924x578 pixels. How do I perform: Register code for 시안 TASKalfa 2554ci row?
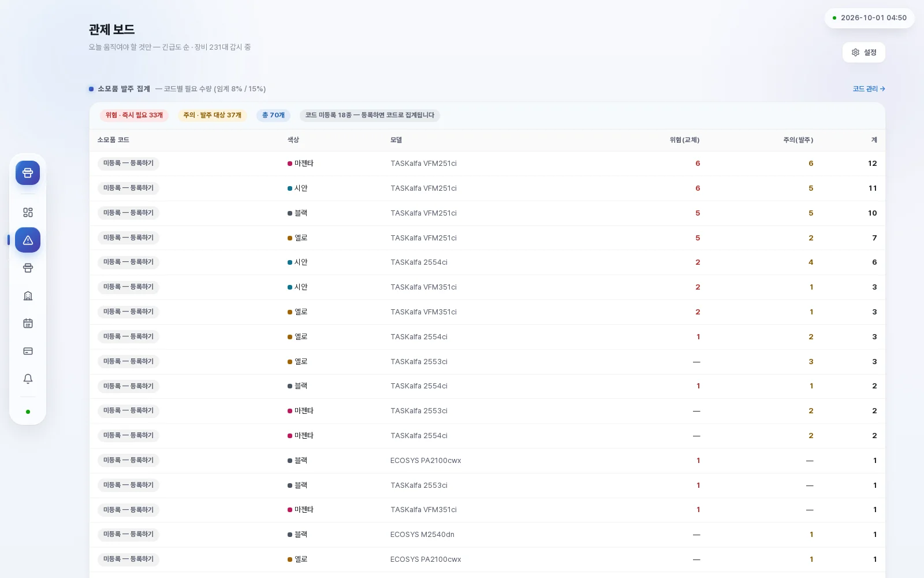128,262
